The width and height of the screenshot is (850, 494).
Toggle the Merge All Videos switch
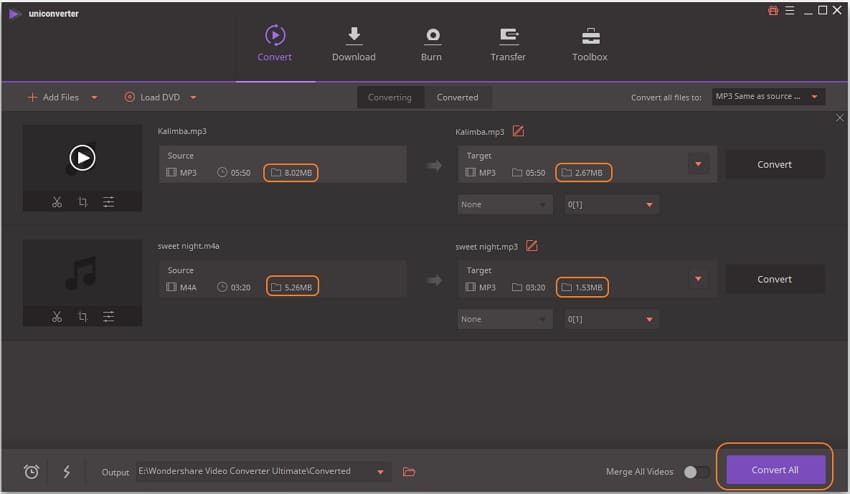[x=696, y=471]
